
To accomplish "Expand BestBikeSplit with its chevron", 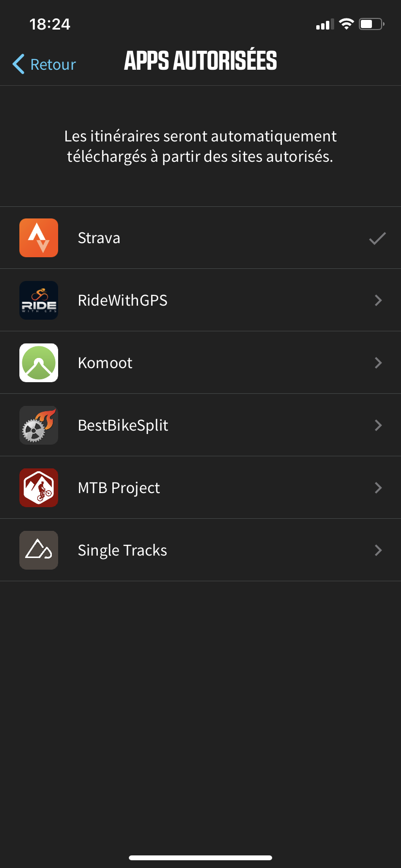I will [x=378, y=425].
